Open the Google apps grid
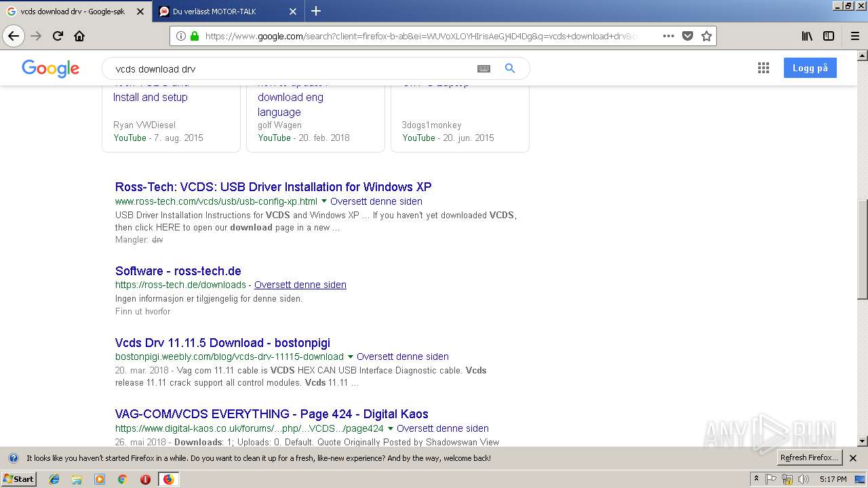The image size is (868, 488). click(x=764, y=68)
